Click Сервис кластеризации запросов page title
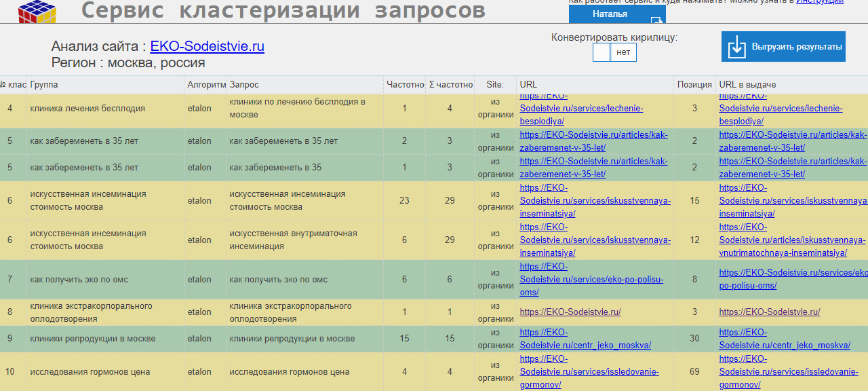This screenshot has width=868, height=391. tap(283, 10)
